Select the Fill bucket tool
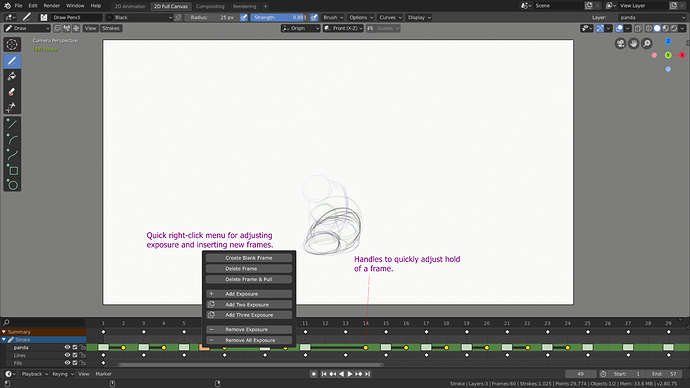690x388 pixels. click(x=12, y=76)
